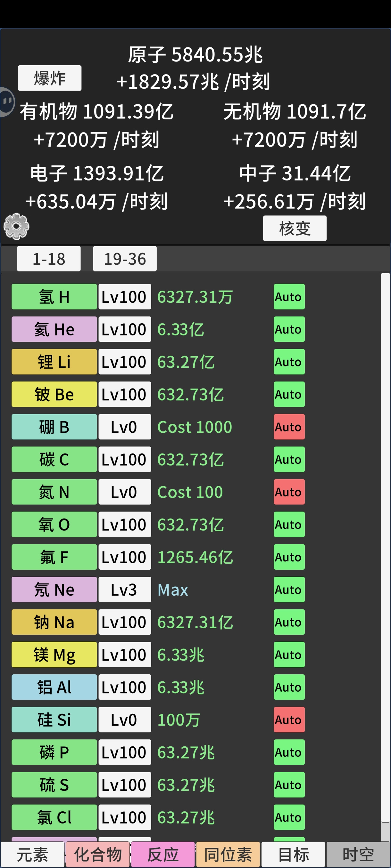
Task: Upgrade Silicon via its Lv0 button
Action: tap(125, 720)
